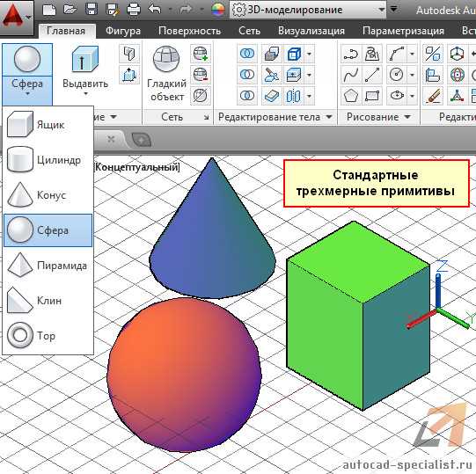This screenshot has height=474, width=476.
Task: Click the green box in viewport
Action: pos(358,316)
